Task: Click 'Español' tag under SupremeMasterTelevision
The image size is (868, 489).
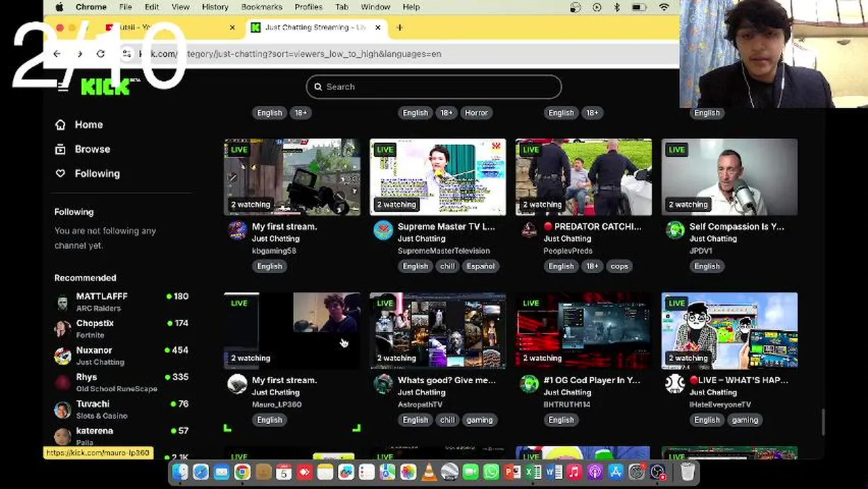Action: coord(480,266)
